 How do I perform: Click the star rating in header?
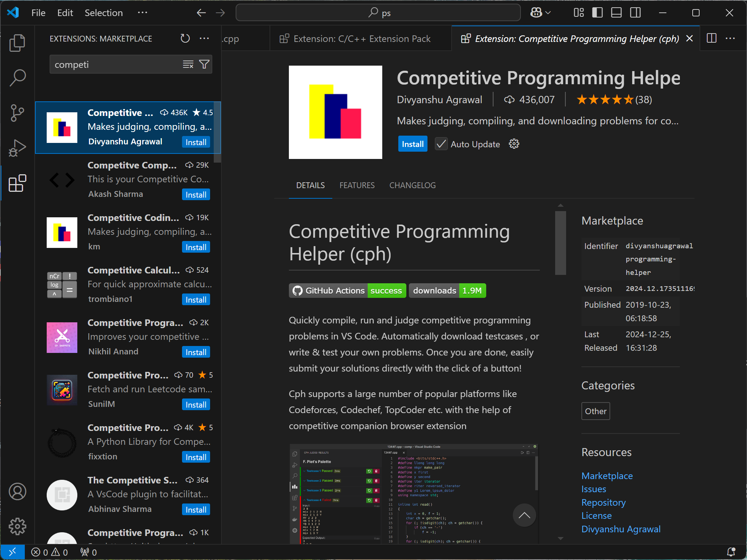tap(614, 100)
